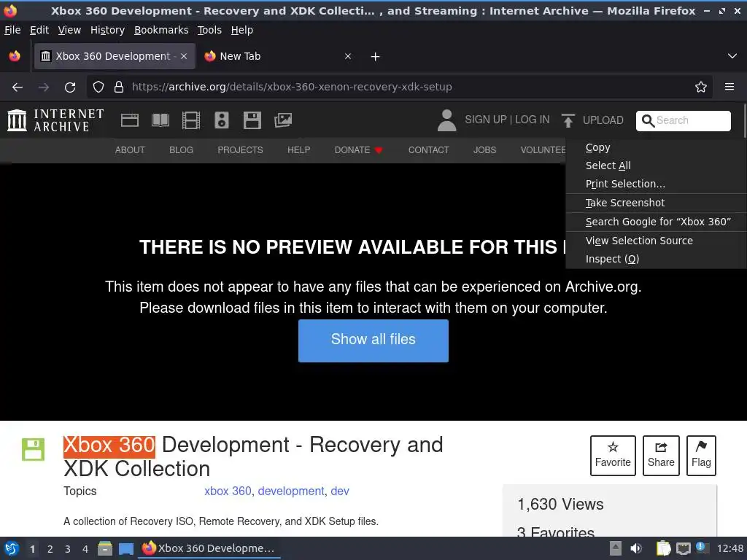Follow the dev topic link
This screenshot has width=747, height=560.
[x=340, y=491]
